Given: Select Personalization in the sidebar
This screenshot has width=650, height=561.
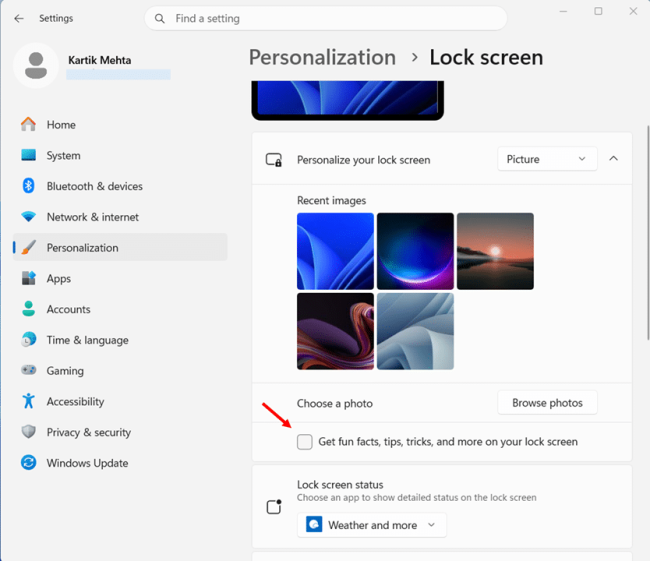Looking at the screenshot, I should coord(120,247).
